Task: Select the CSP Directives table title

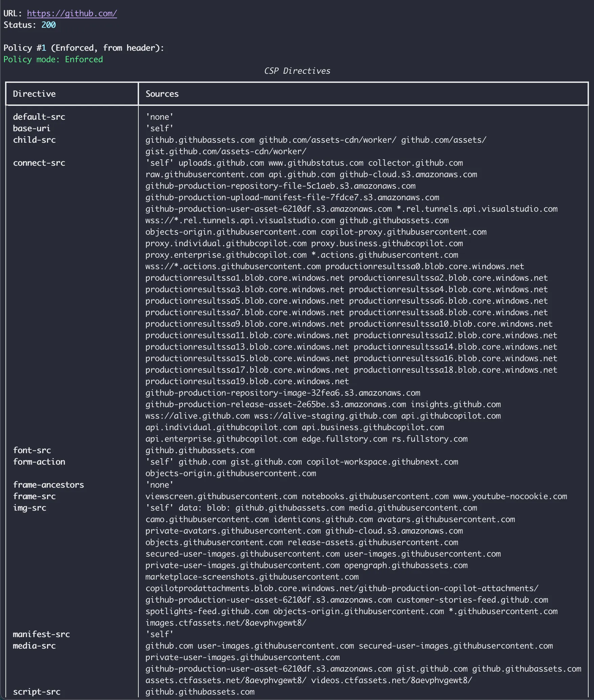Action: (x=297, y=71)
